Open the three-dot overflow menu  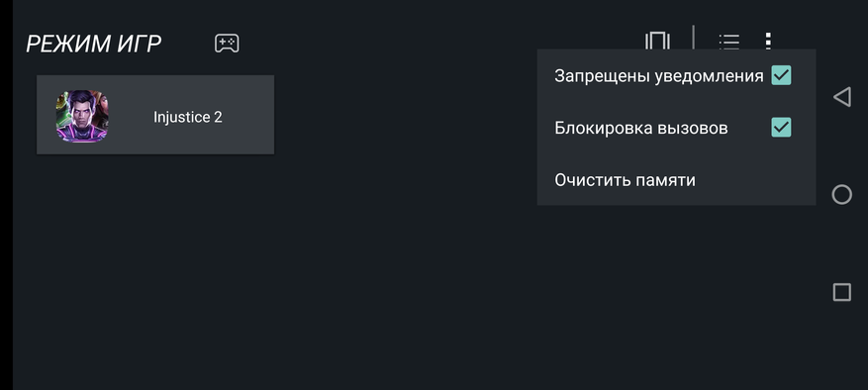[768, 41]
